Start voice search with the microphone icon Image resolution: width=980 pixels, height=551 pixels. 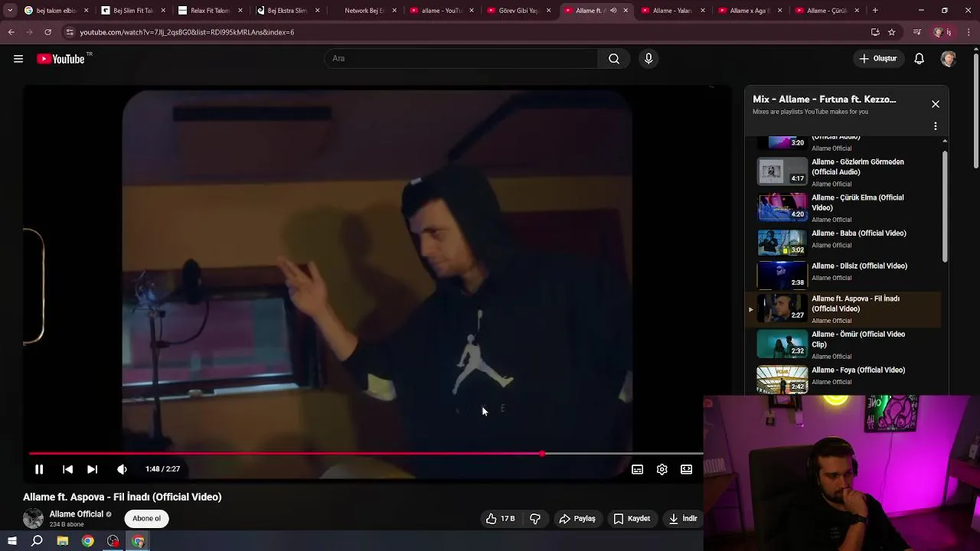tap(648, 58)
